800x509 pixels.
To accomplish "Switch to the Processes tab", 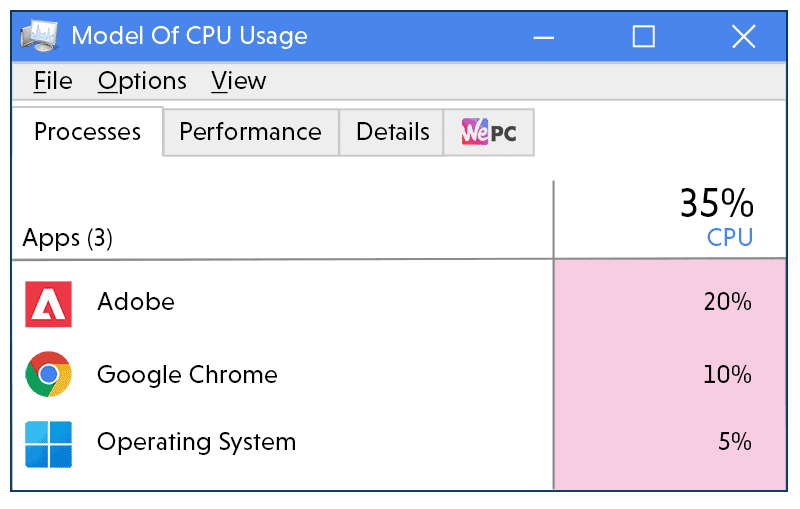I will [88, 132].
